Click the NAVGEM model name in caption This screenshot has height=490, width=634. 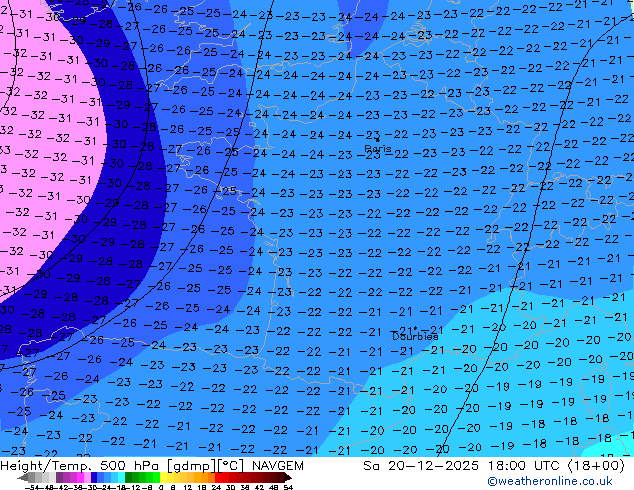click(278, 466)
